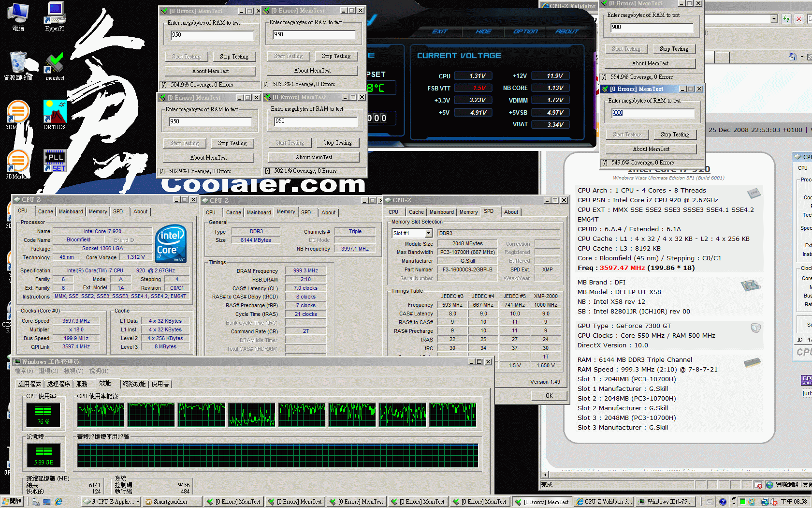Click About MemTest in 554.9% MemTest window

[650, 63]
